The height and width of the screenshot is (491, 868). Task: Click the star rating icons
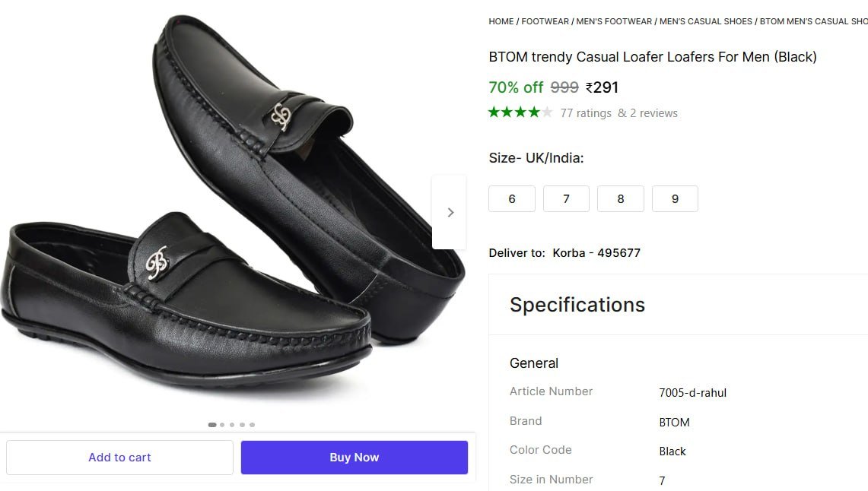pyautogui.click(x=520, y=112)
